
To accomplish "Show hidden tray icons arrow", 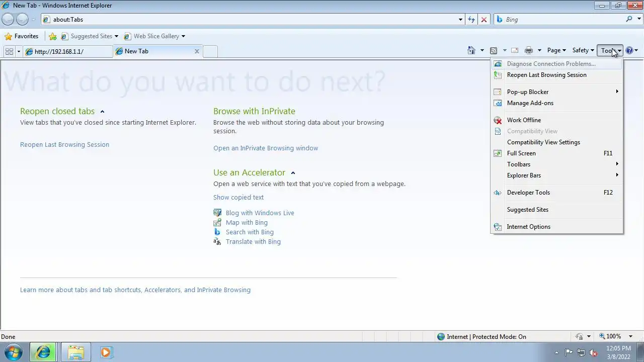I will pos(556,352).
